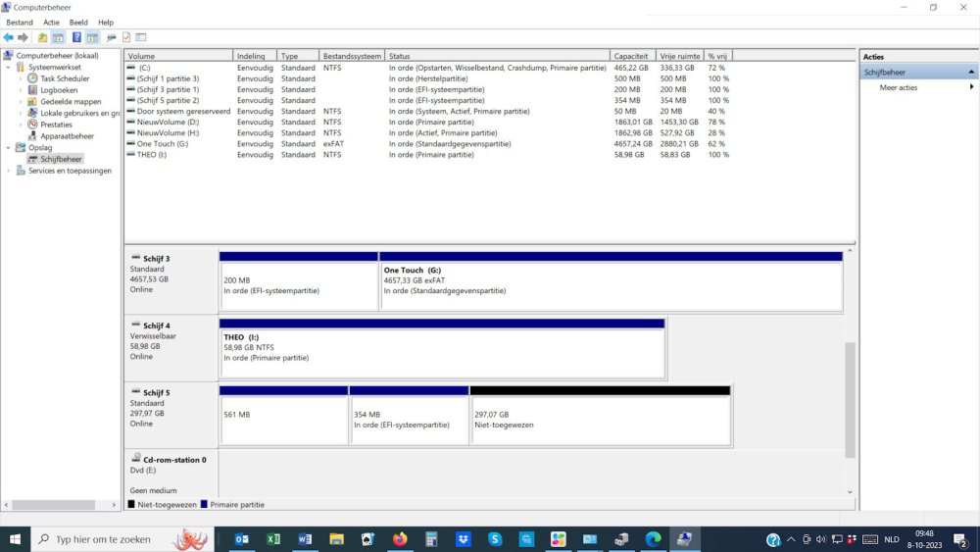
Task: Sort by the Bestandssysteem column header
Action: tap(351, 56)
